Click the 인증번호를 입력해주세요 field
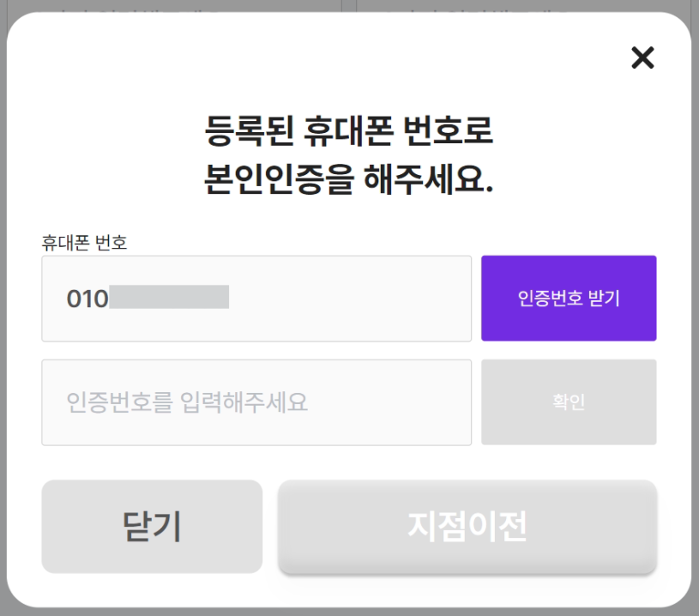 pyautogui.click(x=256, y=402)
